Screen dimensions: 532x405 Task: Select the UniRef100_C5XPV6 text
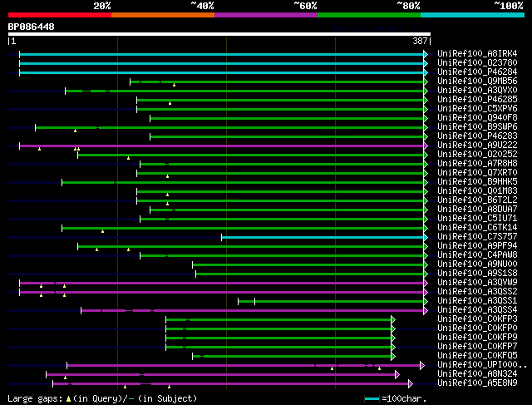pos(477,109)
